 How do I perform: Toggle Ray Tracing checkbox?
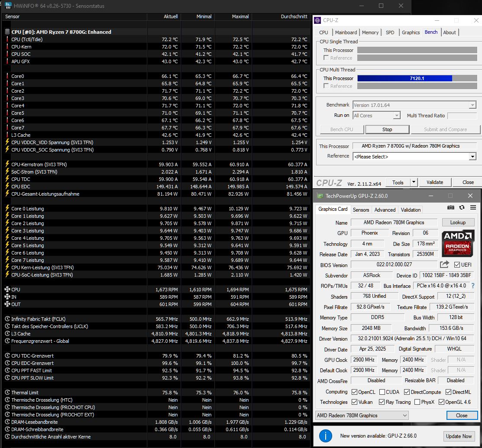coord(382,402)
